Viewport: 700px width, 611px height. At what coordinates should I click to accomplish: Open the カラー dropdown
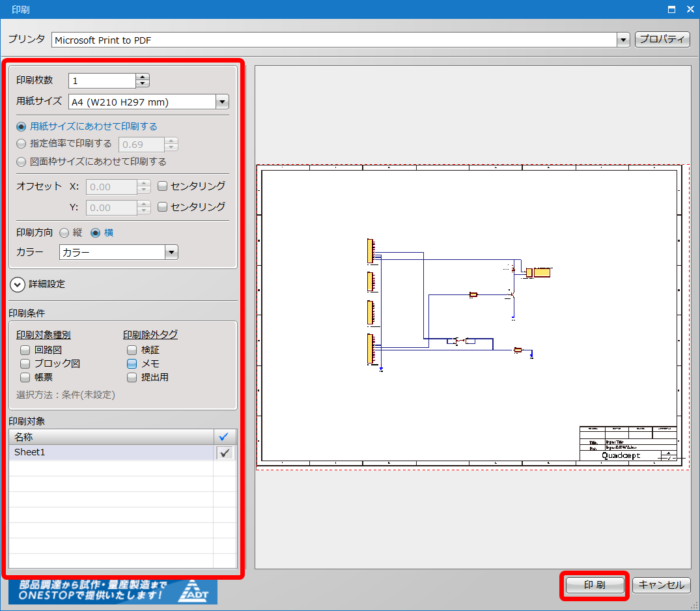point(171,253)
